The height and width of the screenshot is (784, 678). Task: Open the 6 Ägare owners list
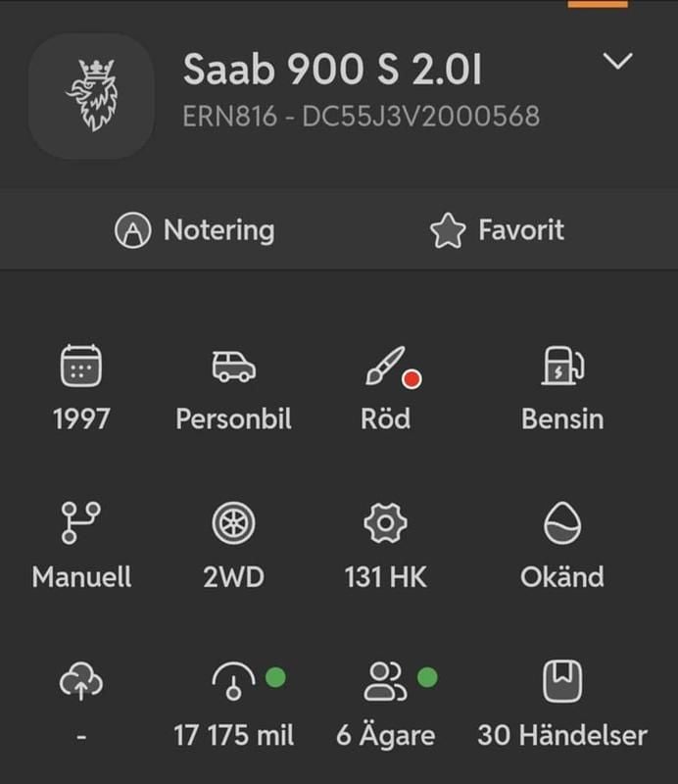pos(385,735)
